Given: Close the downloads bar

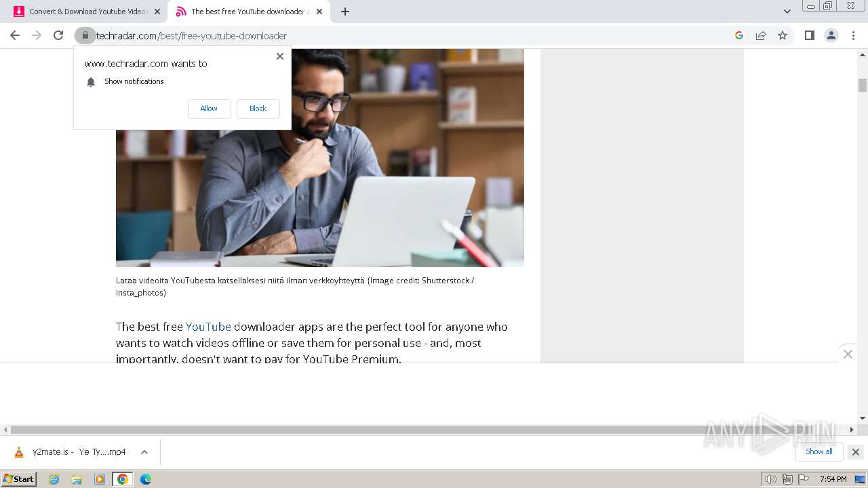Looking at the screenshot, I should (x=856, y=452).
